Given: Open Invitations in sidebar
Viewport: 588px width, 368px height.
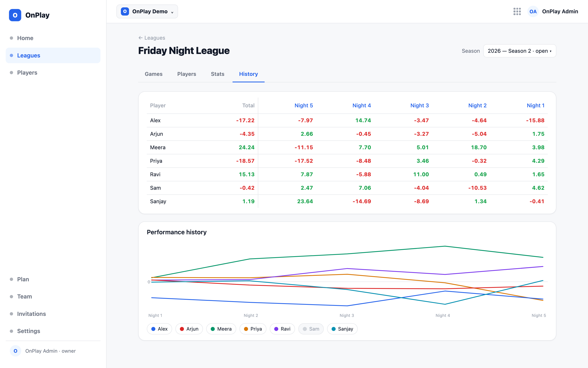Looking at the screenshot, I should point(53,314).
